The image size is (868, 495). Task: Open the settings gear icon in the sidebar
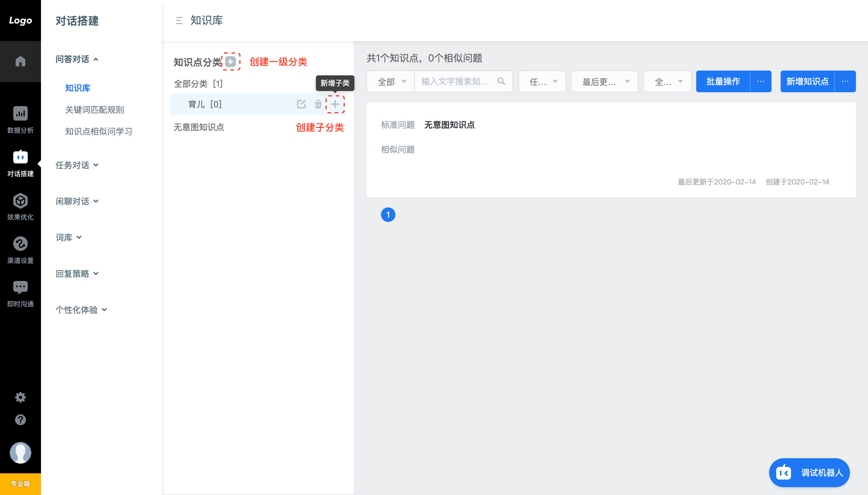coord(20,397)
